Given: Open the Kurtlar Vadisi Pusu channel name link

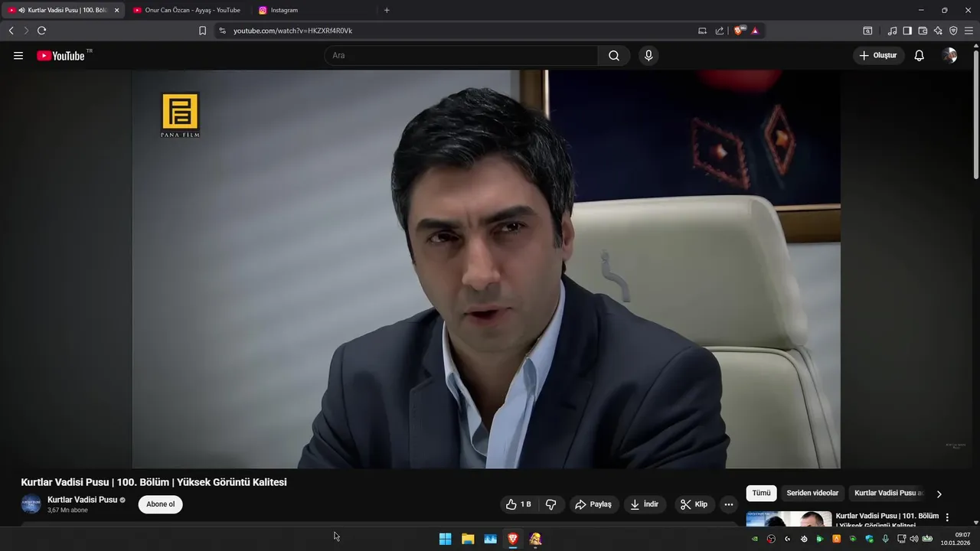Looking at the screenshot, I should 82,500.
